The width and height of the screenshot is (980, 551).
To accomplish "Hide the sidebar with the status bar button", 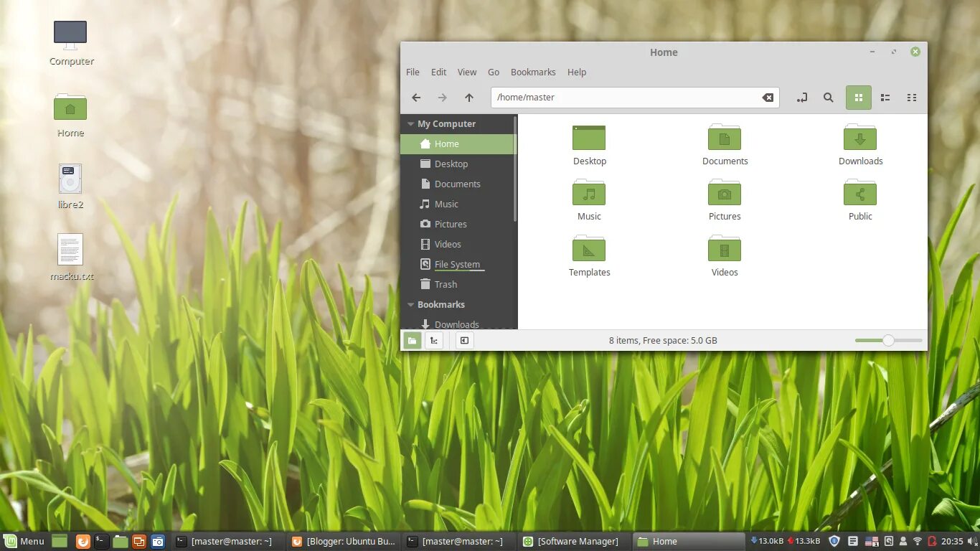I will coord(464,341).
